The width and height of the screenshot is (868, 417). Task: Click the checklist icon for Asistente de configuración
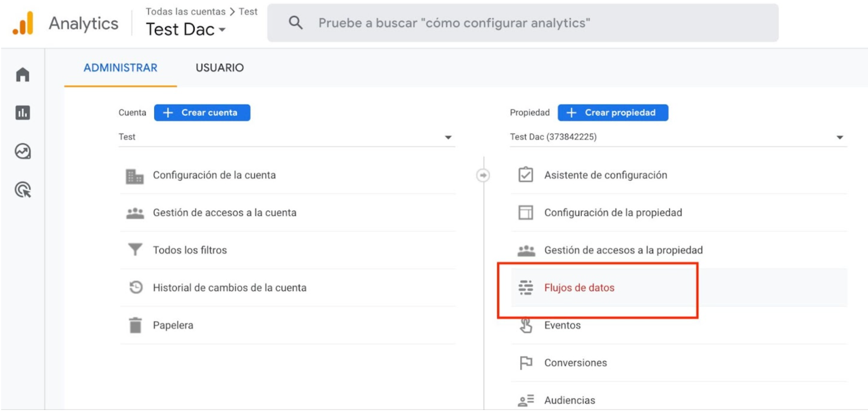pyautogui.click(x=526, y=175)
